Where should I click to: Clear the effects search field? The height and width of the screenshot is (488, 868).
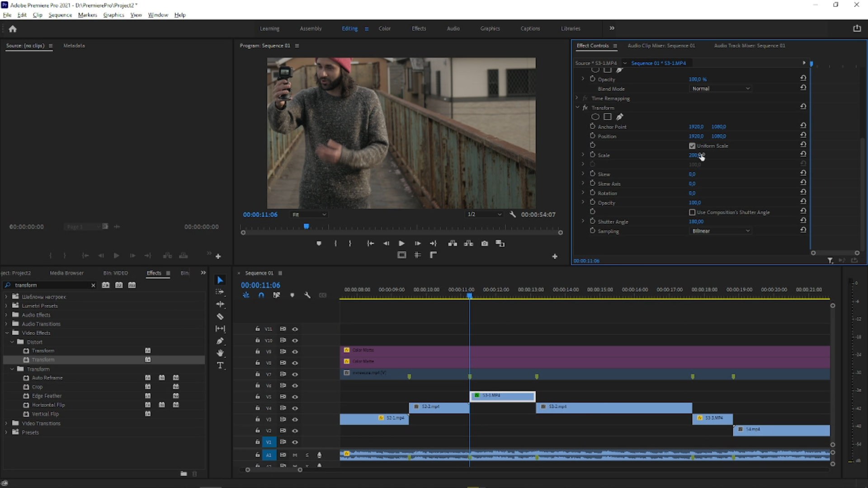point(93,286)
